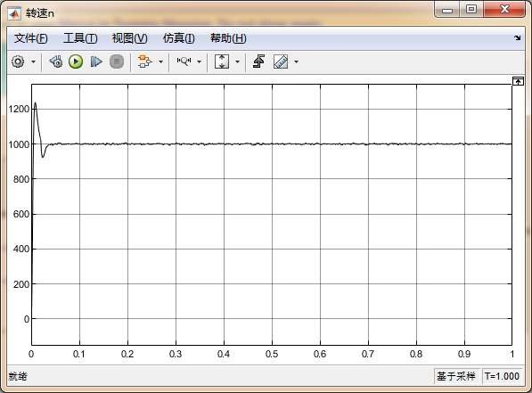Close the 转速n scope window
This screenshot has height=393, width=532.
pos(504,9)
